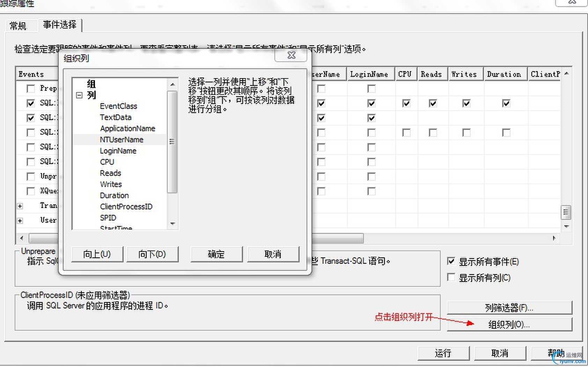
Task: Click the bottom 取消 button of trace properties
Action: 500,353
